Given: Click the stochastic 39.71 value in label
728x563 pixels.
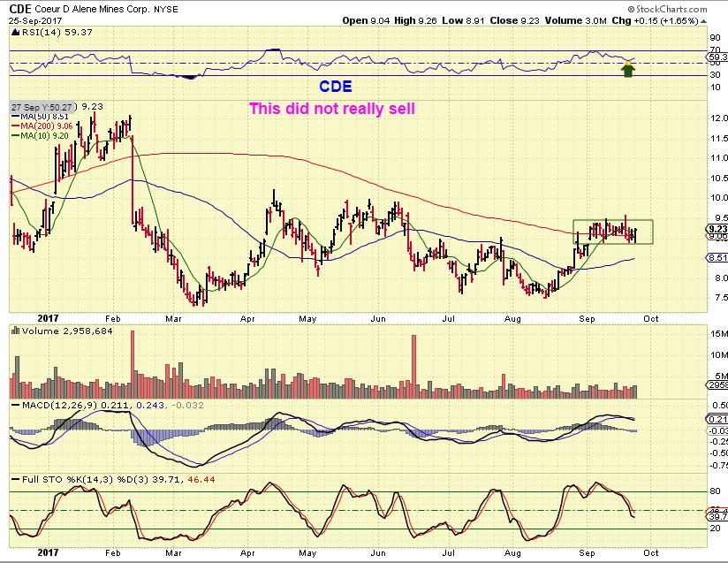Looking at the screenshot, I should 169,479.
